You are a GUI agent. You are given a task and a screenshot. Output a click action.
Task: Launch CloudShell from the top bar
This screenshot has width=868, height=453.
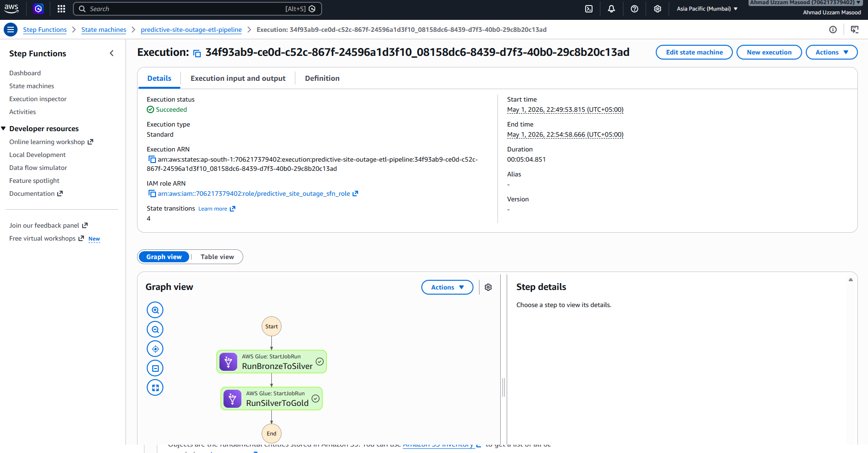pos(589,9)
